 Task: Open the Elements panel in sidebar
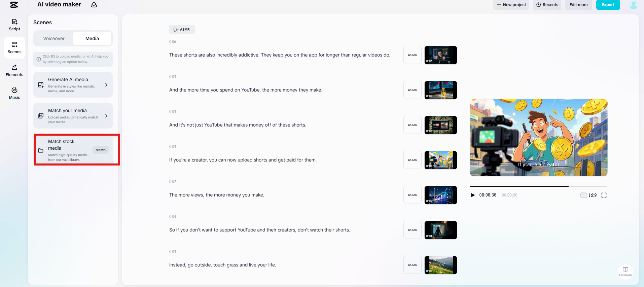coord(14,71)
